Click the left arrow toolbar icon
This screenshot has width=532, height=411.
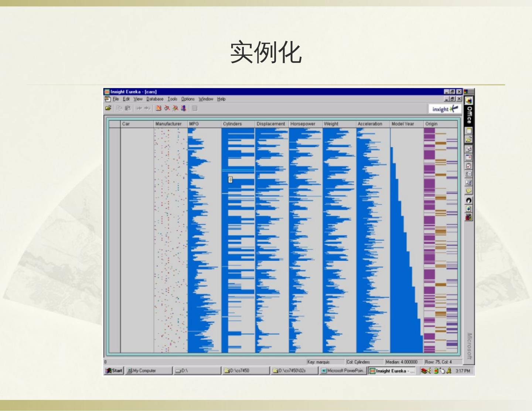[x=139, y=108]
